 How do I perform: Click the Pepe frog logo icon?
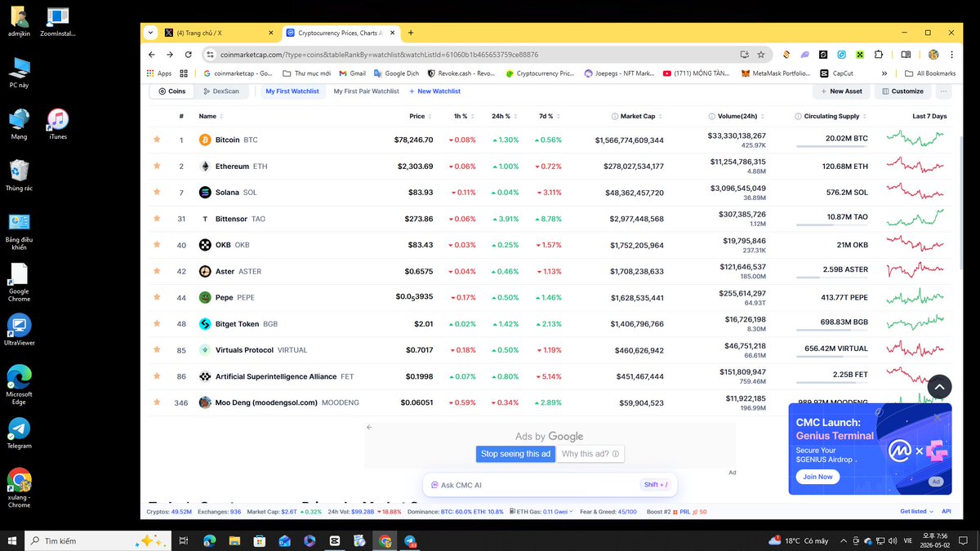[x=205, y=297]
